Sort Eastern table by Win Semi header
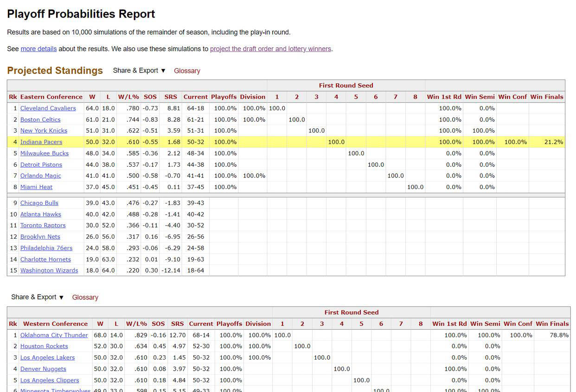This screenshot has height=392, width=576. tap(480, 97)
